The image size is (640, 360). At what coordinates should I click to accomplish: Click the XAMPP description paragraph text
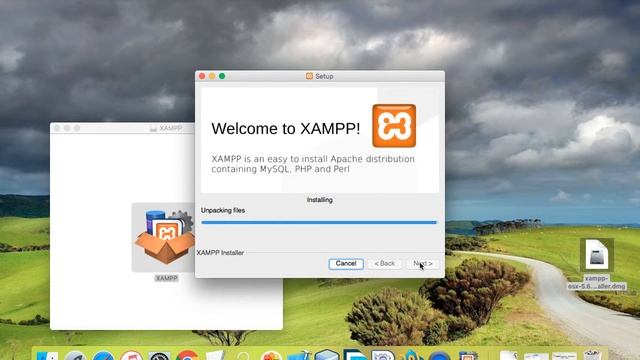pos(313,164)
